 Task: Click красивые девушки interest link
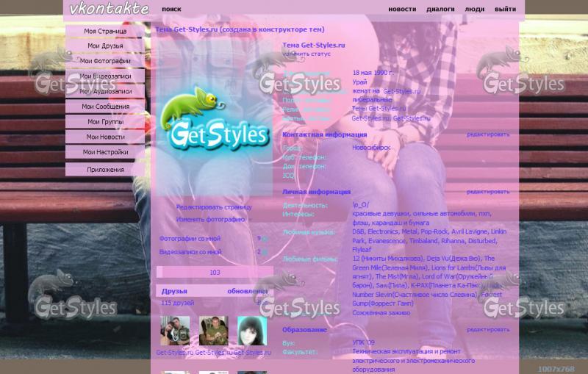pyautogui.click(x=381, y=214)
